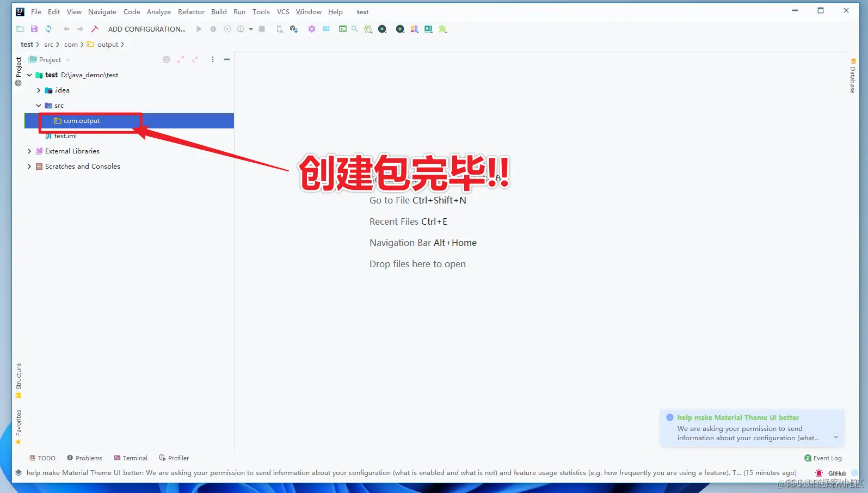Open Project panel options three-dot menu
This screenshot has height=493, width=868.
[213, 59]
